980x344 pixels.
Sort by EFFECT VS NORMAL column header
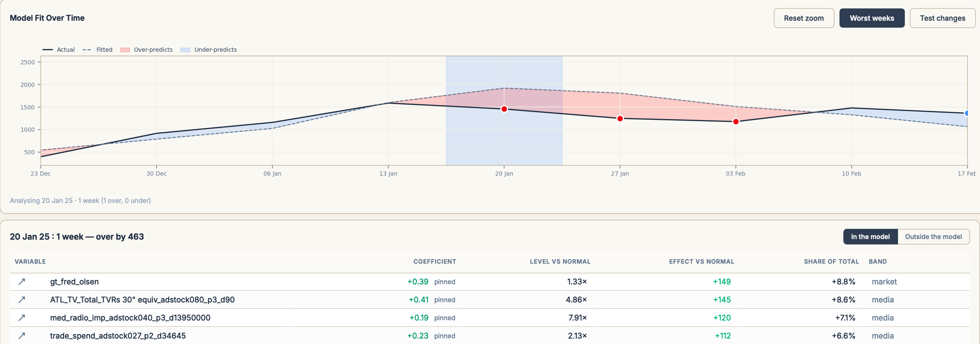[x=702, y=262]
